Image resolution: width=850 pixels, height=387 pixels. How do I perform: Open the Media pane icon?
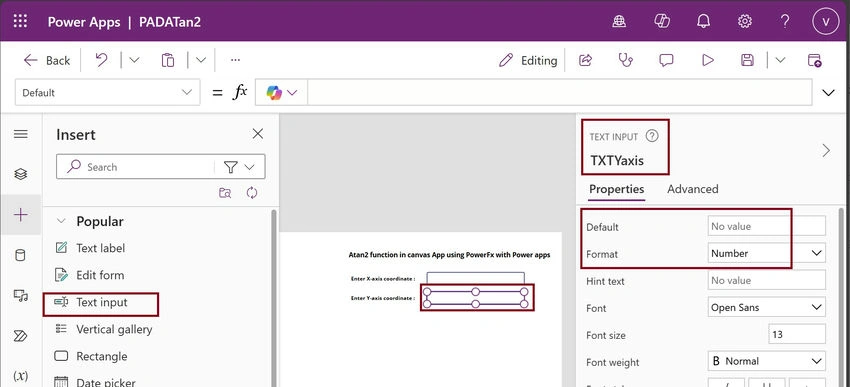21,295
